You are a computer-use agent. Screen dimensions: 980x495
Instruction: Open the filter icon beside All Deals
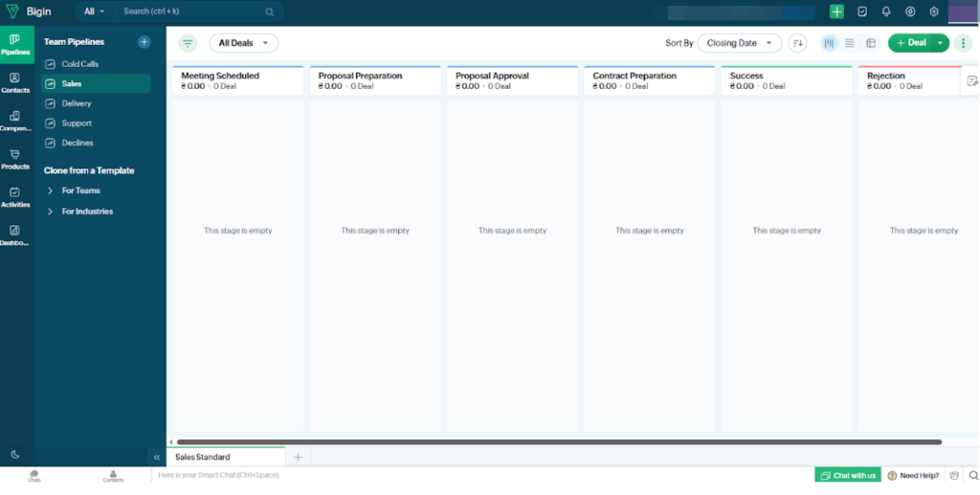coord(188,43)
